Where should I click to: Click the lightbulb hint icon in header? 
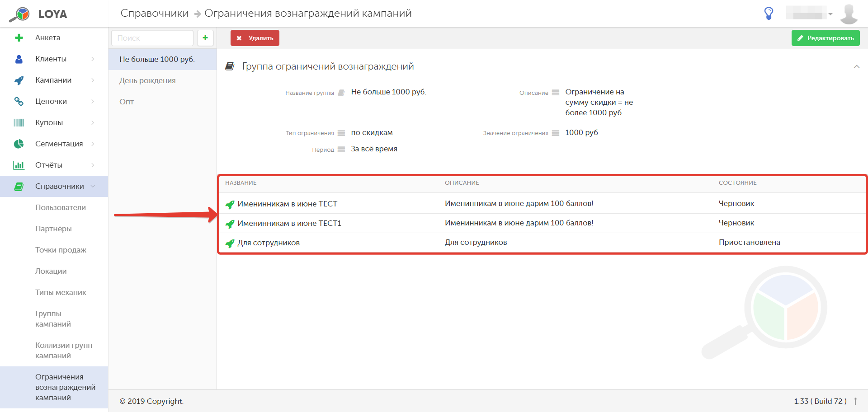tap(769, 14)
